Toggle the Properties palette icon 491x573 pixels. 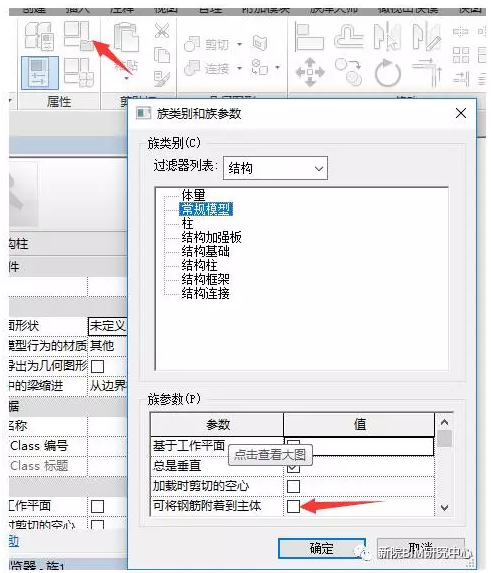click(x=39, y=73)
